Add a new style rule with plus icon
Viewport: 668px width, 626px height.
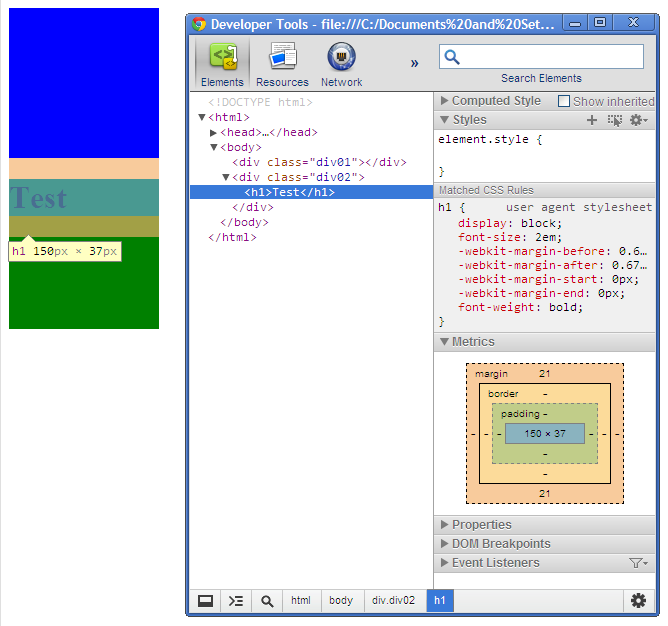pyautogui.click(x=591, y=120)
